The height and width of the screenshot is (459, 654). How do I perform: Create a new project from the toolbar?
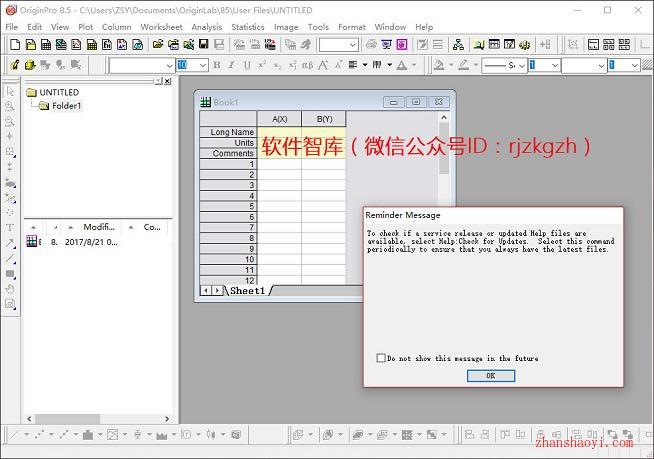(x=15, y=44)
